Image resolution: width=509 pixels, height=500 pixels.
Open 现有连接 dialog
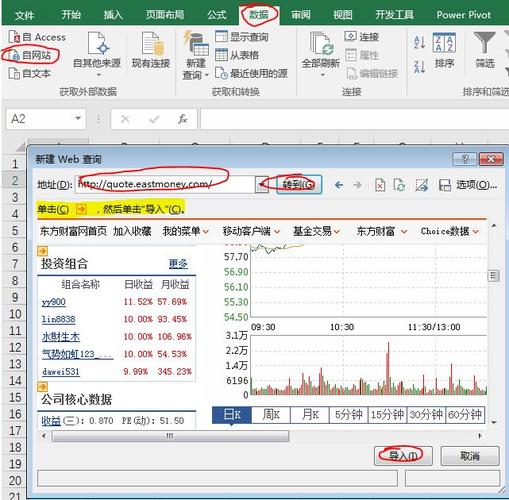pyautogui.click(x=151, y=51)
